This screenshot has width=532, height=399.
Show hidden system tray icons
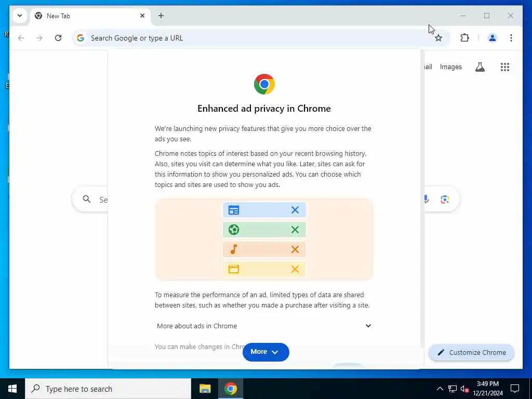(x=440, y=389)
